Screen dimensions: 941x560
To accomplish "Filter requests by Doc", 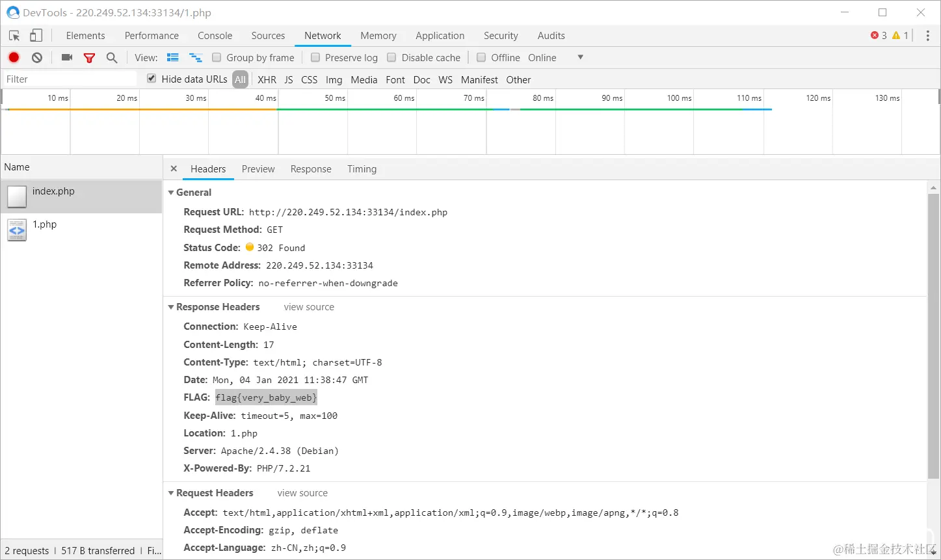I will coord(421,79).
